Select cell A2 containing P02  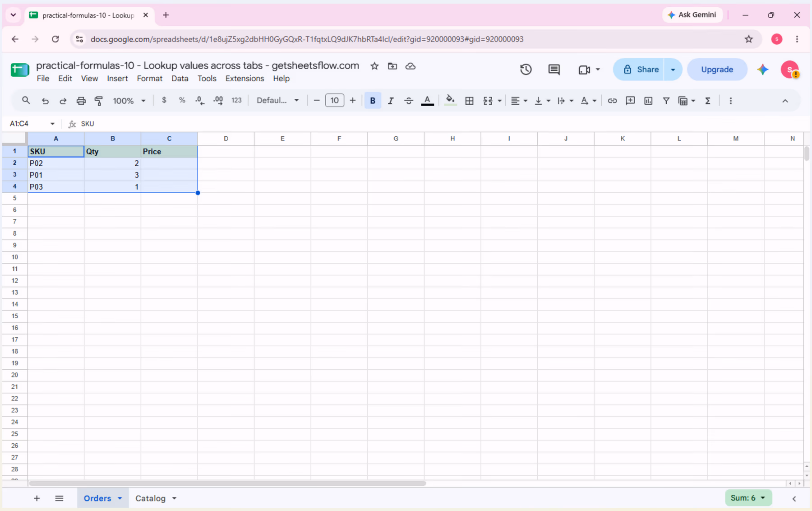(x=56, y=163)
